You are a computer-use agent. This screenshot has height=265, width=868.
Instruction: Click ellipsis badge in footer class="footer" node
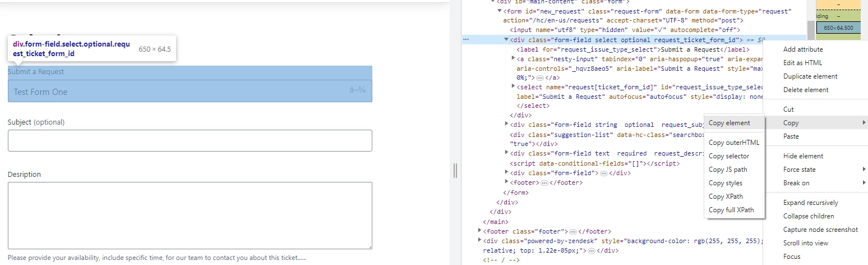tap(573, 231)
